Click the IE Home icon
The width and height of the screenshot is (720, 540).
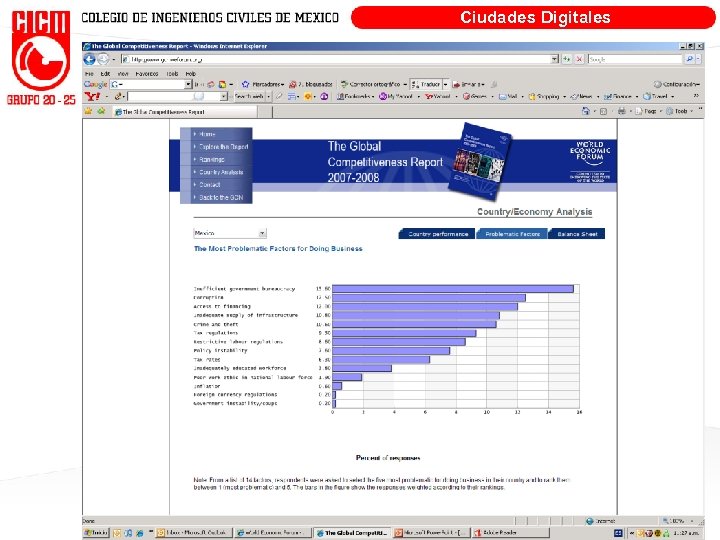585,111
